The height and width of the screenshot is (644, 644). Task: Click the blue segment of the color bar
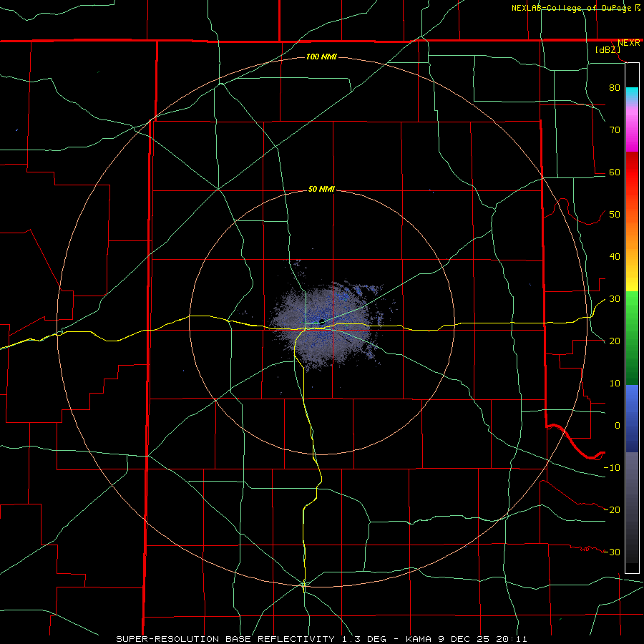pos(632,418)
